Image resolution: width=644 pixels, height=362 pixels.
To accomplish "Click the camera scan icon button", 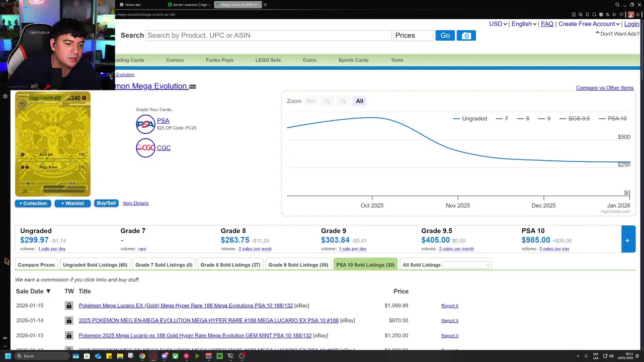I will point(466,35).
